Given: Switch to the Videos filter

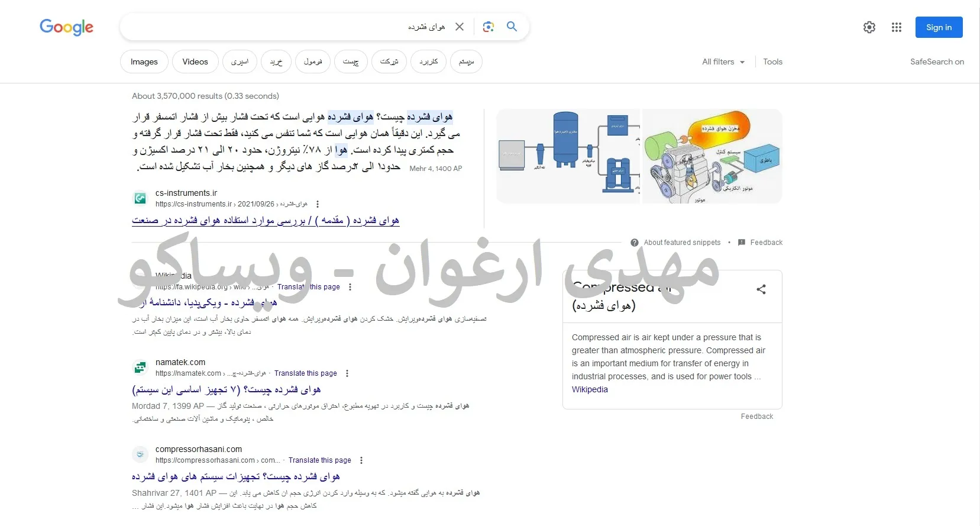Looking at the screenshot, I should point(195,62).
